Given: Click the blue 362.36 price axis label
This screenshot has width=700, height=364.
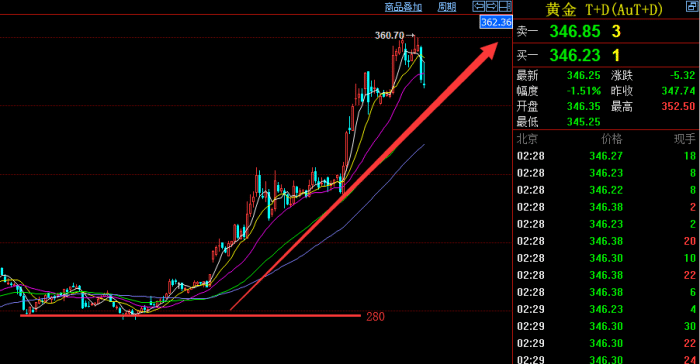Looking at the screenshot, I should [x=496, y=22].
